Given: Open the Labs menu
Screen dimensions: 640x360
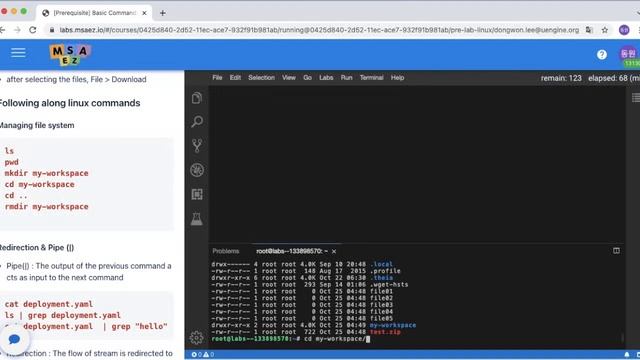Looking at the screenshot, I should 326,78.
